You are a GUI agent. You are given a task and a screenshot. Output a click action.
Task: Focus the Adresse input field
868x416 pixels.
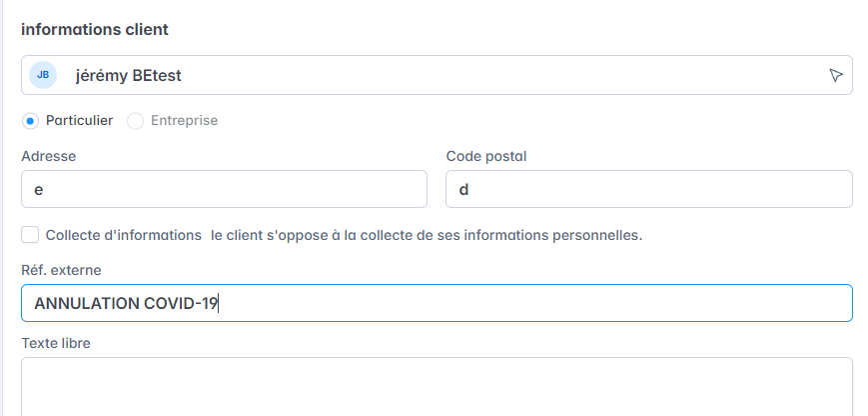[224, 189]
